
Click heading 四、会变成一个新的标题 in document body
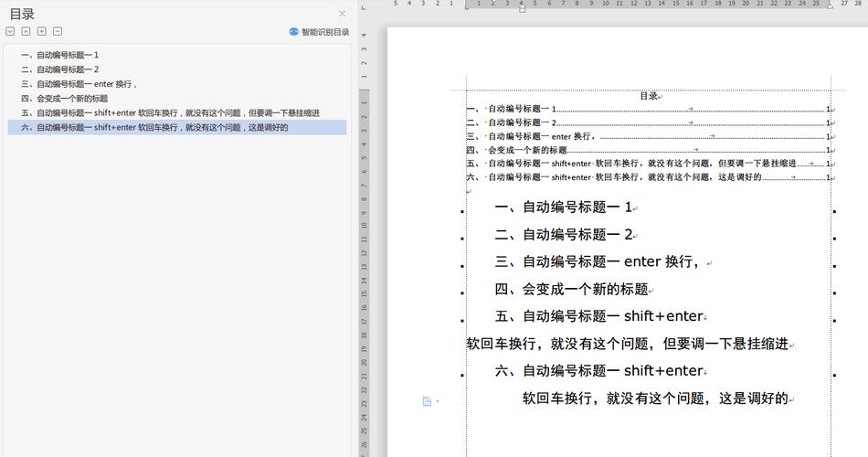[x=571, y=289]
